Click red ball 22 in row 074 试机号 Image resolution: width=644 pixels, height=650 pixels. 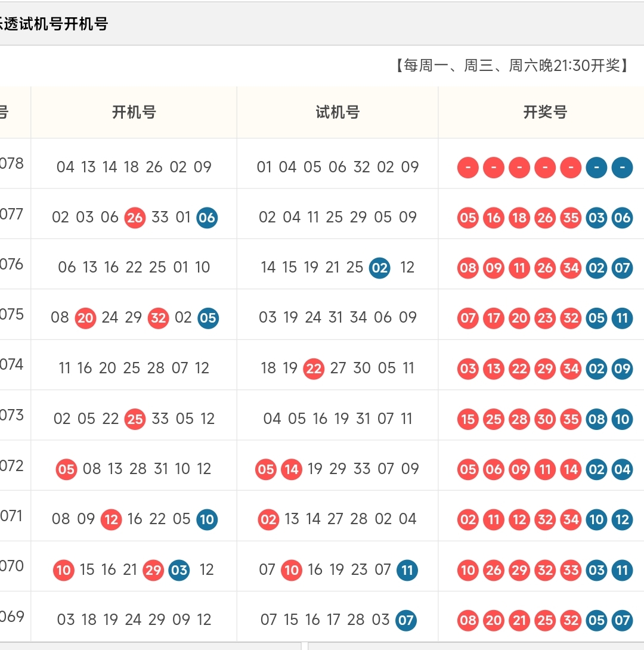pyautogui.click(x=314, y=369)
